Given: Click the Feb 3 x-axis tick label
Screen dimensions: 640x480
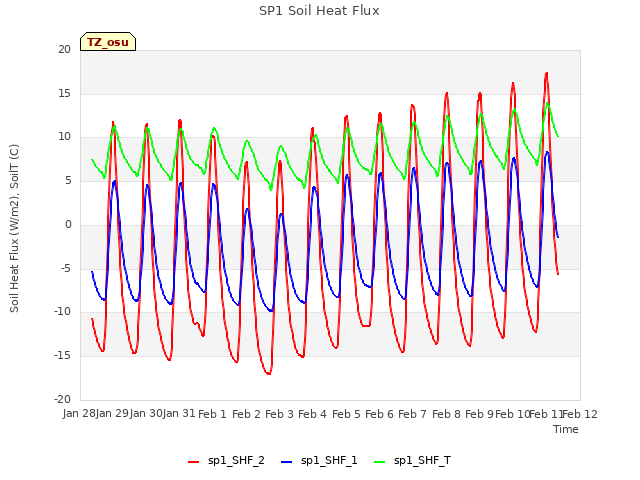Looking at the screenshot, I should pos(279,414).
